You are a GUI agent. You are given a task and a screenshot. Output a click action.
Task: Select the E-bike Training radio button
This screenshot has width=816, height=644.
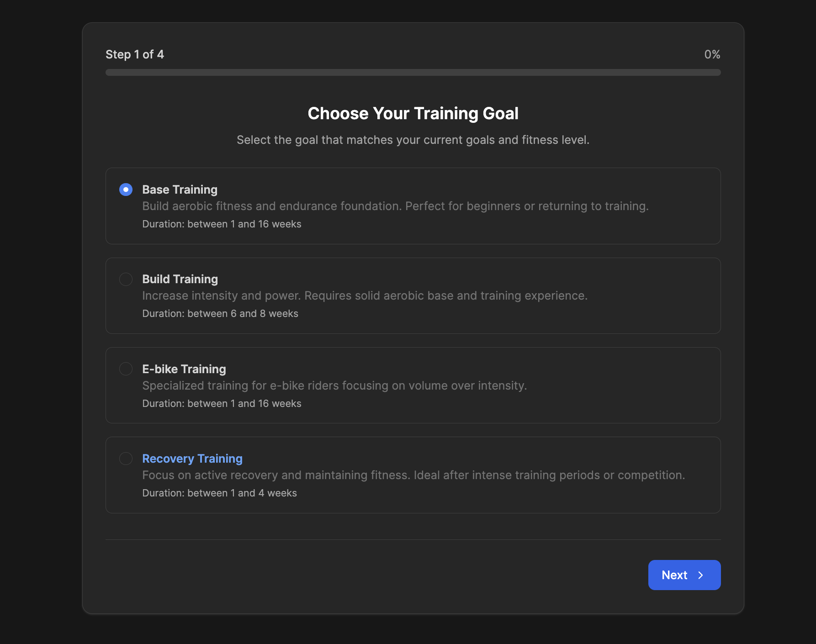click(126, 369)
